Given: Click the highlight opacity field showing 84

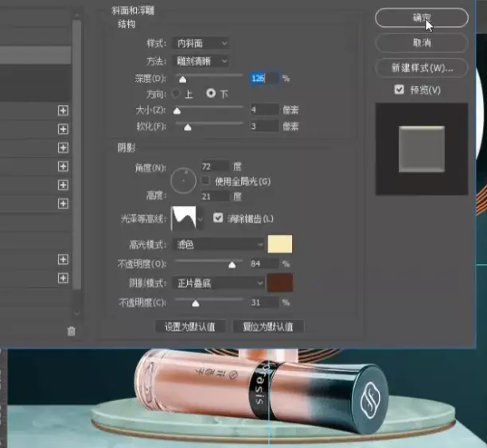Looking at the screenshot, I should click(264, 263).
